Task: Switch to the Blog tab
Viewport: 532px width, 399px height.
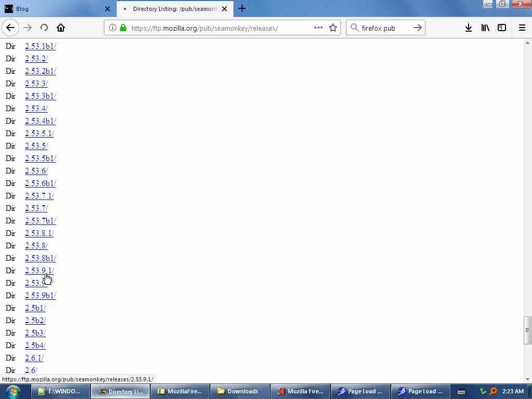Action: (58, 9)
